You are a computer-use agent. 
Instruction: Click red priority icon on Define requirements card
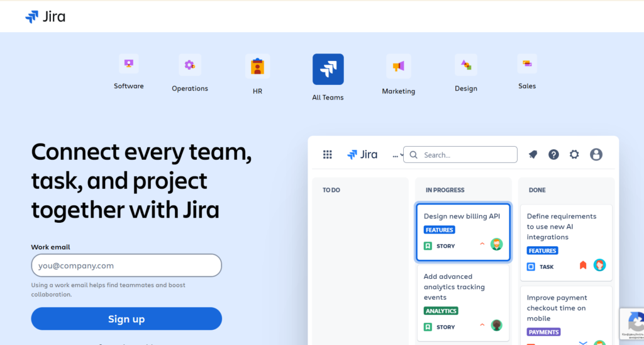tap(583, 265)
